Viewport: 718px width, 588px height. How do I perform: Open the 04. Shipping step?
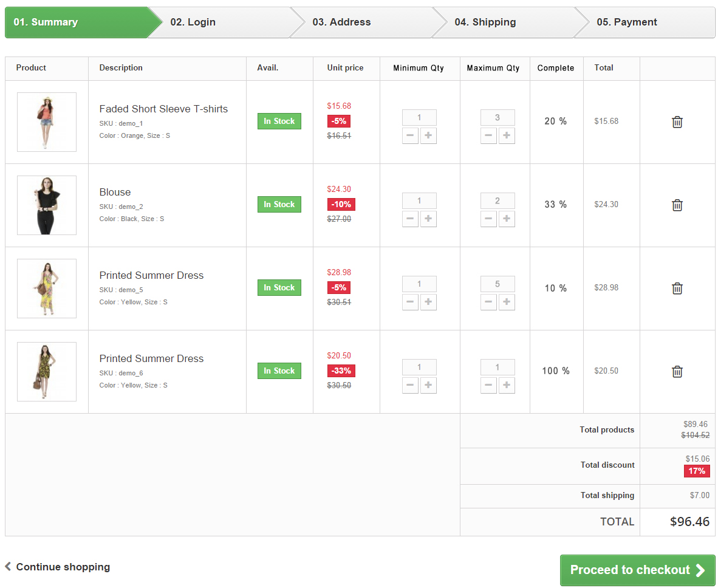coord(485,22)
